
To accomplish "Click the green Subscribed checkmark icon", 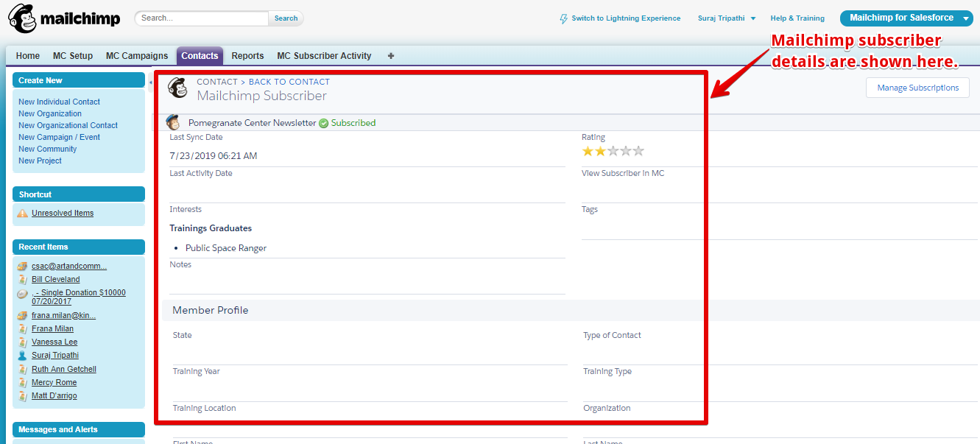I will (x=323, y=122).
